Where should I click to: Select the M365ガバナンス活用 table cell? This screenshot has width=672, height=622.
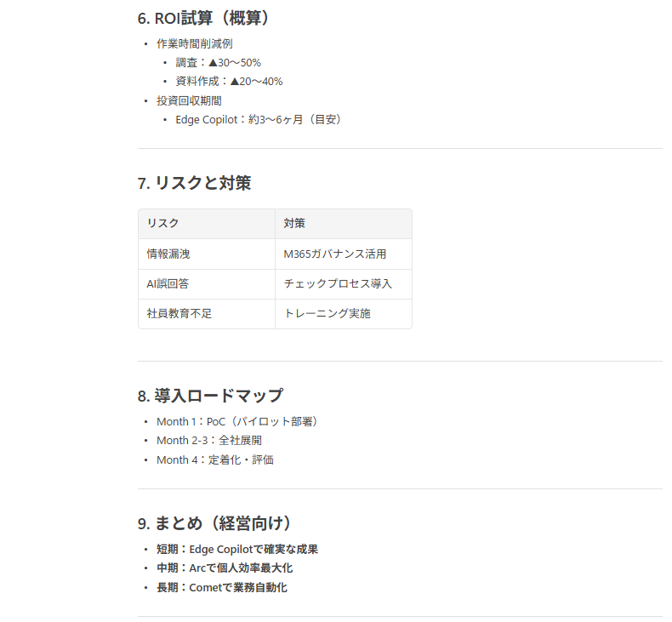coord(344,254)
